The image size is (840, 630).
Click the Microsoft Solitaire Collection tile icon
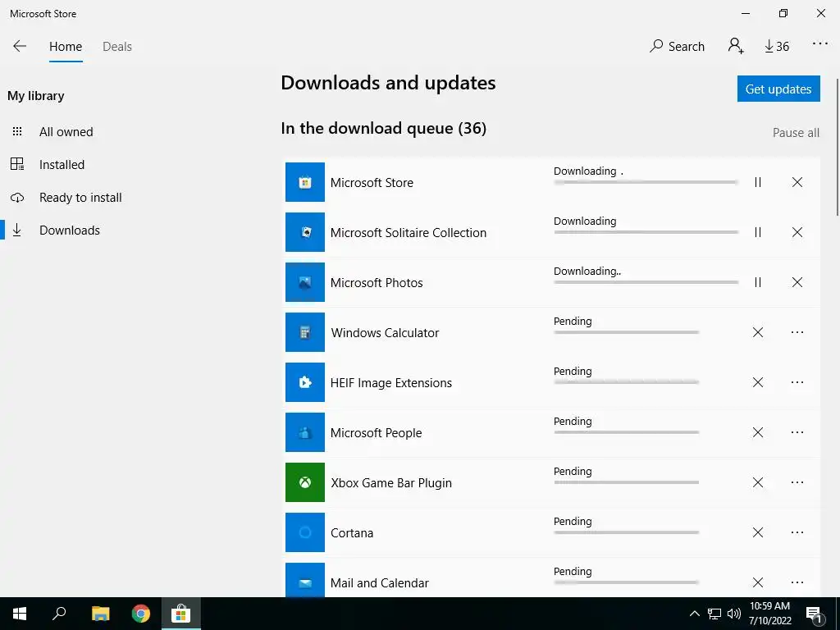coord(305,232)
